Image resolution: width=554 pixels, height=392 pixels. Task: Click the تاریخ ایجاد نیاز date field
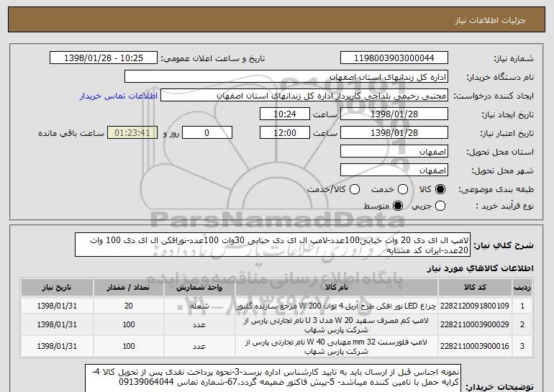[394, 114]
